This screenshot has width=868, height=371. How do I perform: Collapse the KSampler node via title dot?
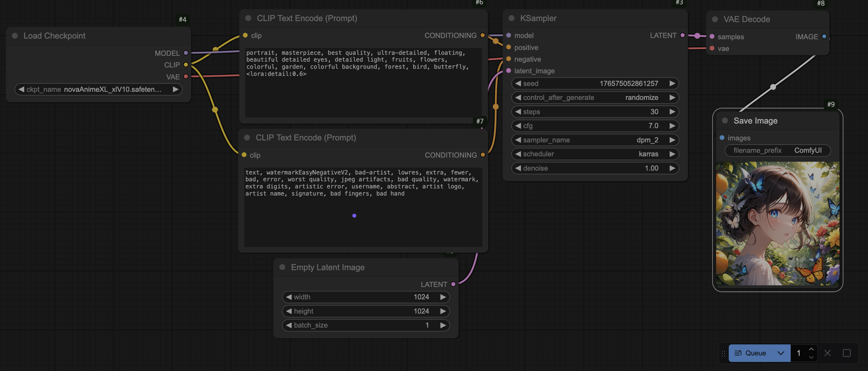click(511, 18)
